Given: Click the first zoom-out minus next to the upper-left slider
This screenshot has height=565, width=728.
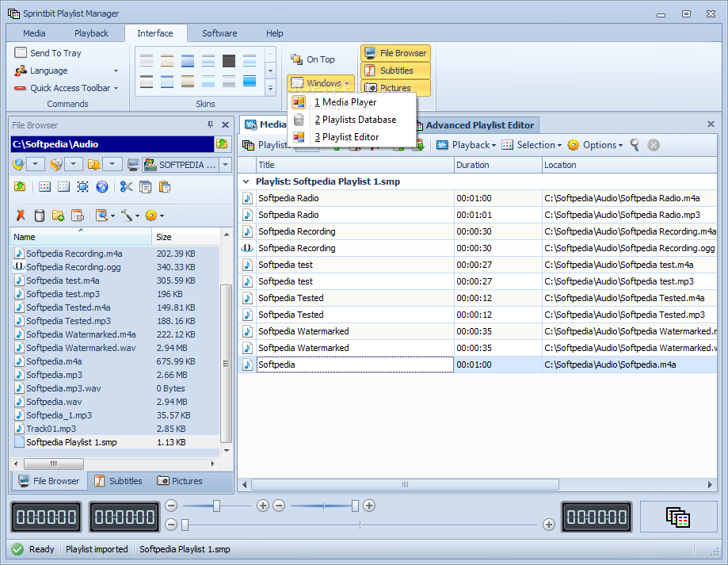Looking at the screenshot, I should (x=171, y=506).
